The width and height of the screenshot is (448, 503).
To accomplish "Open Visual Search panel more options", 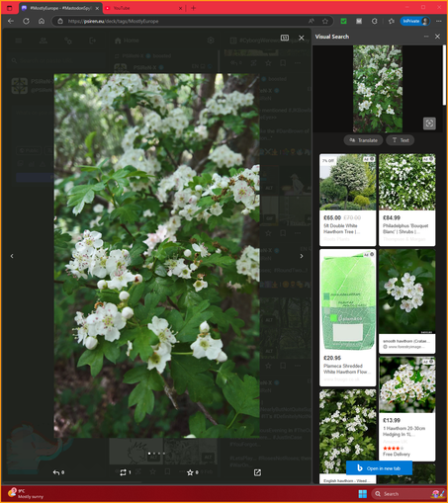I will (426, 37).
